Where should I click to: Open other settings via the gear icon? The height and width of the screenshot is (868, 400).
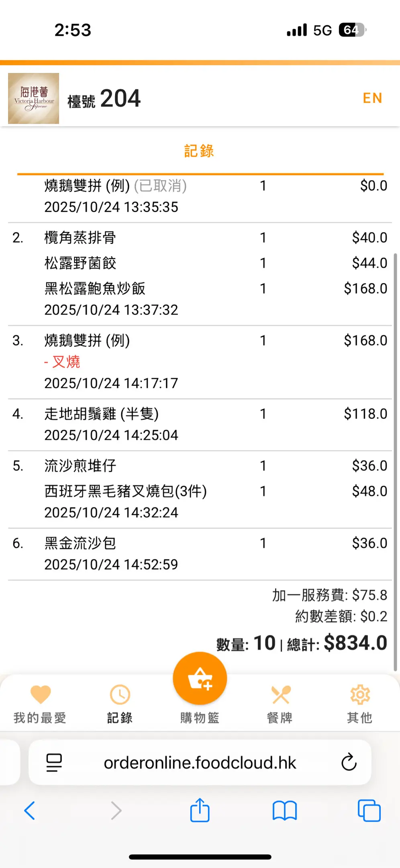click(359, 694)
